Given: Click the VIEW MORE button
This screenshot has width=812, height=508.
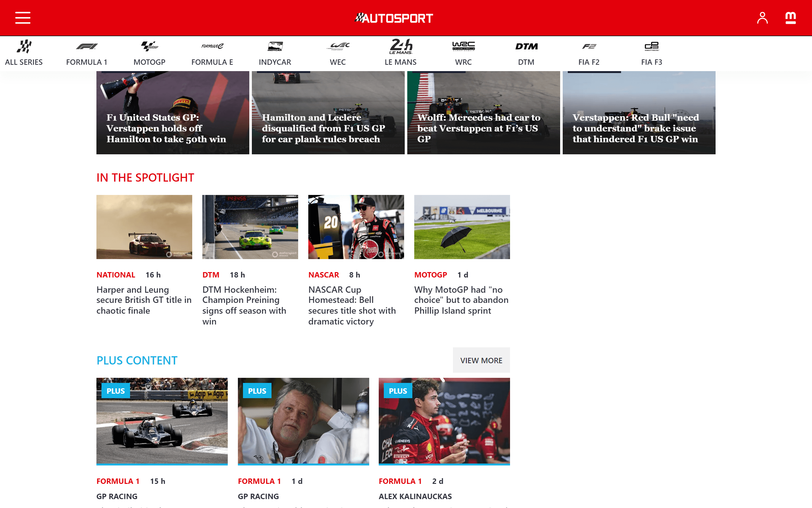Looking at the screenshot, I should pos(481,360).
